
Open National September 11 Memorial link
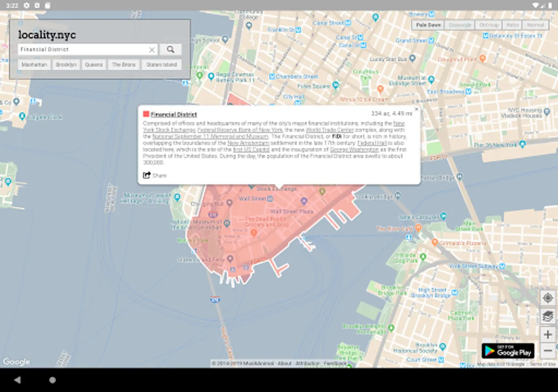coord(211,136)
